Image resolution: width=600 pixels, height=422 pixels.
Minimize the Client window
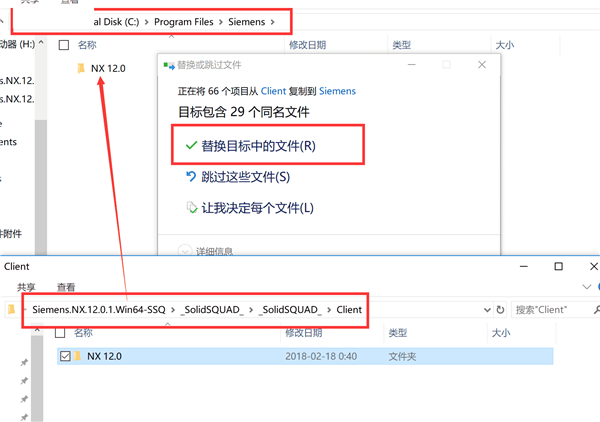524,266
